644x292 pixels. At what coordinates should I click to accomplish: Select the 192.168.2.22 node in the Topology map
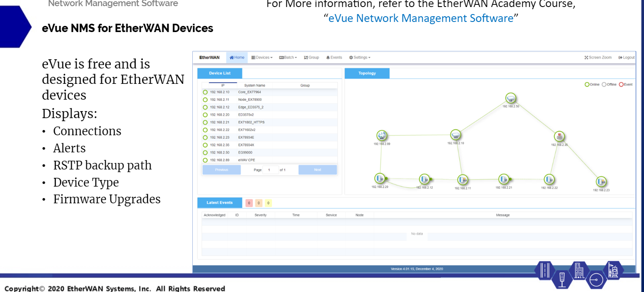(x=549, y=179)
